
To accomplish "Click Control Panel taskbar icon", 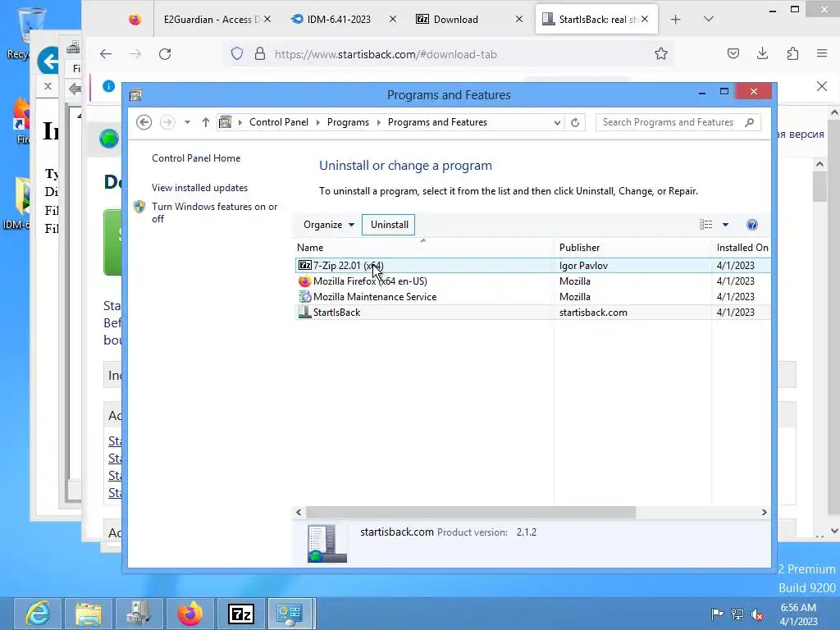I will [x=291, y=614].
